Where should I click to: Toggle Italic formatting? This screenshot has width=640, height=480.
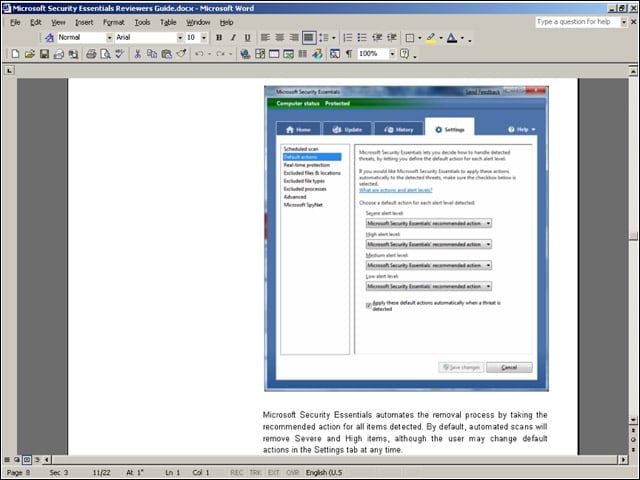pyautogui.click(x=233, y=38)
